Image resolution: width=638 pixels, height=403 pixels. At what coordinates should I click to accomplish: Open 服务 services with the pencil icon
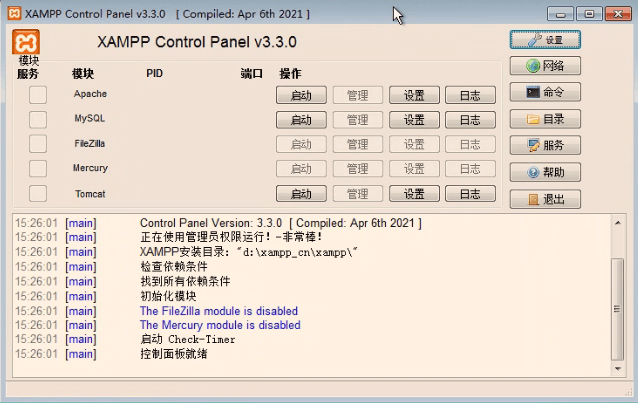coord(545,146)
